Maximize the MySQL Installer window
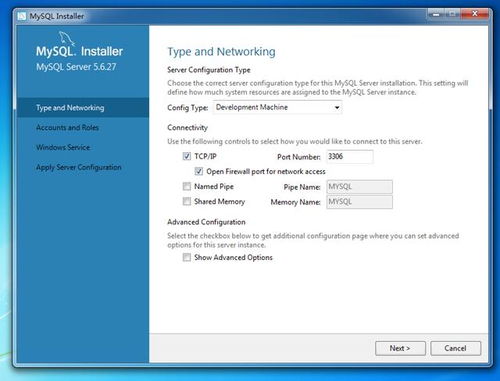Image resolution: width=500 pixels, height=381 pixels. click(452, 14)
